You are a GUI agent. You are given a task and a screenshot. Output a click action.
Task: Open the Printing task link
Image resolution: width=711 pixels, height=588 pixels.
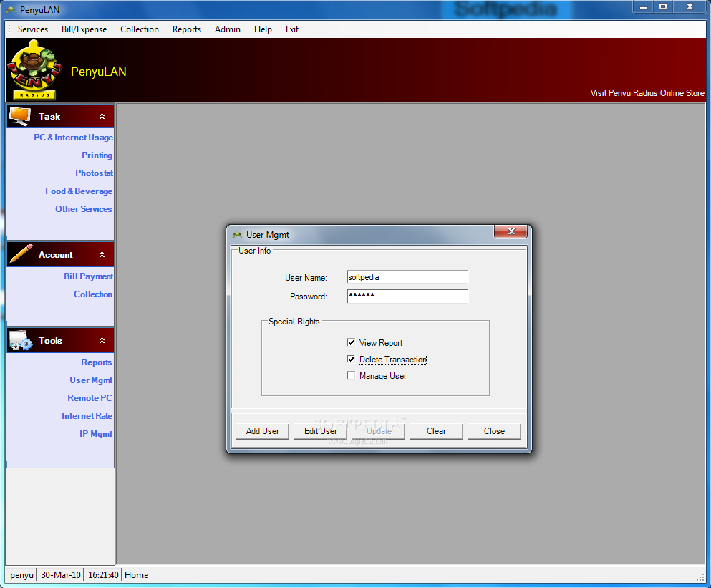pos(97,155)
